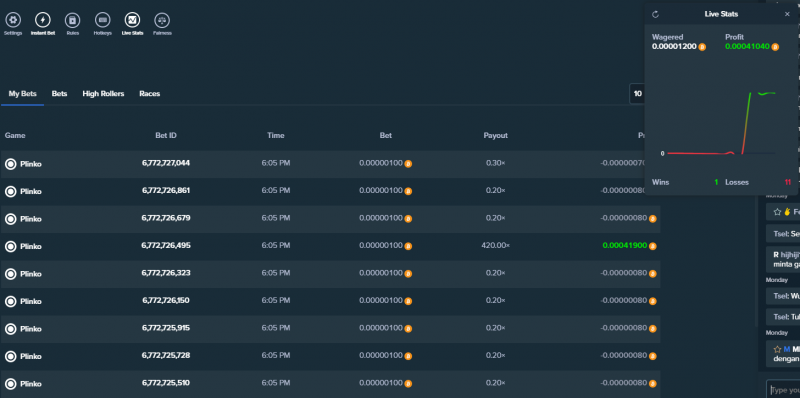Click the 420.00× payout value
800x398 pixels.
click(x=495, y=245)
